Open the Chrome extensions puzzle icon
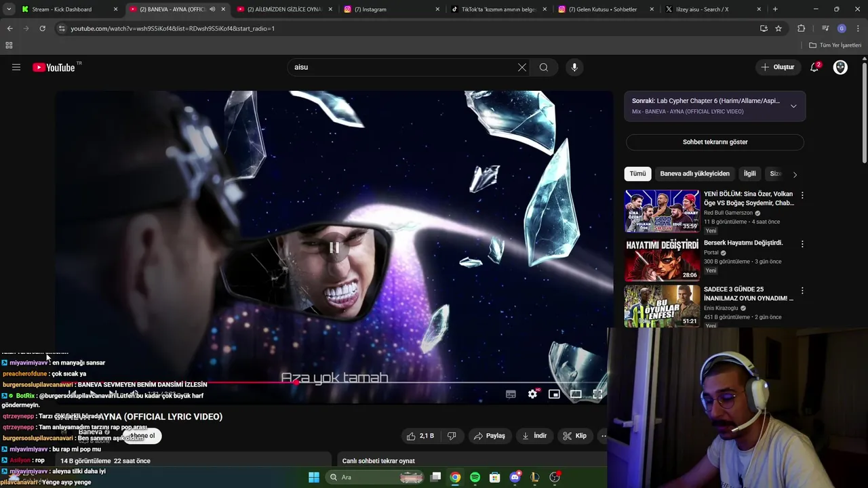This screenshot has height=488, width=868. click(801, 28)
